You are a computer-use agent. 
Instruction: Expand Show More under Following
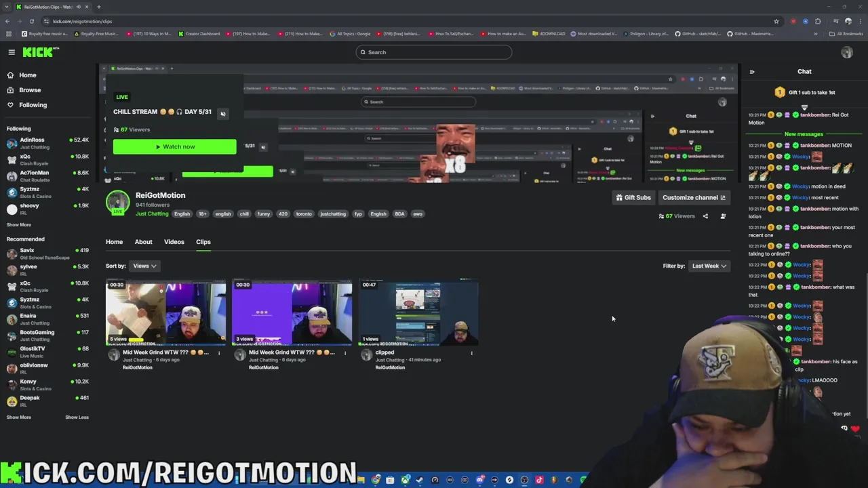coord(19,225)
